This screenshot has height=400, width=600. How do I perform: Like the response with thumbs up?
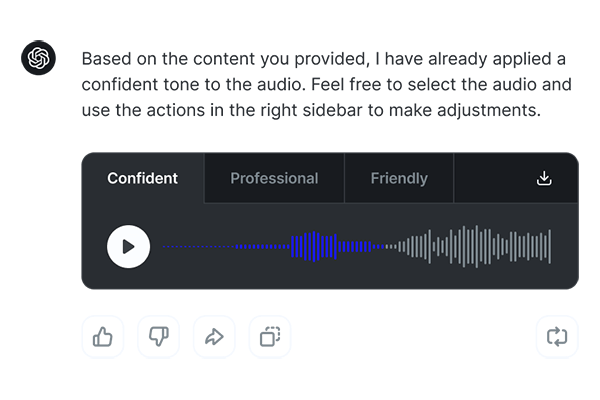tap(102, 337)
